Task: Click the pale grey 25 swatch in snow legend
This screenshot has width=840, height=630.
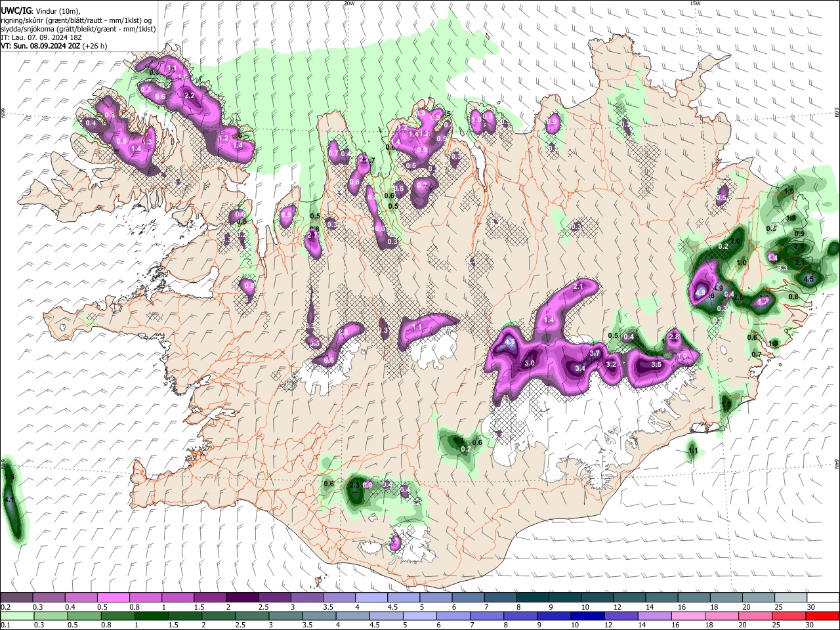Action: (x=791, y=598)
